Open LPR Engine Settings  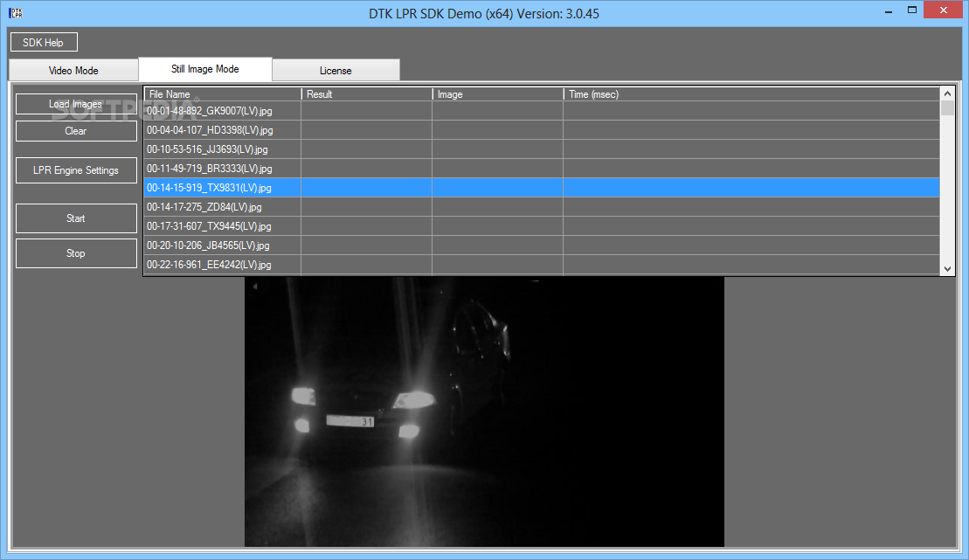76,170
